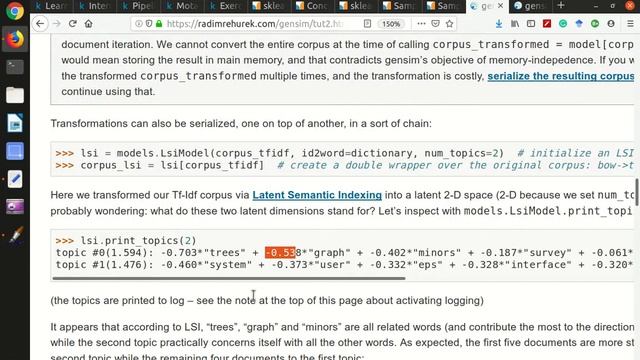The height and width of the screenshot is (360, 640).
Task: Open page actions three-dots menu
Action: click(x=421, y=24)
